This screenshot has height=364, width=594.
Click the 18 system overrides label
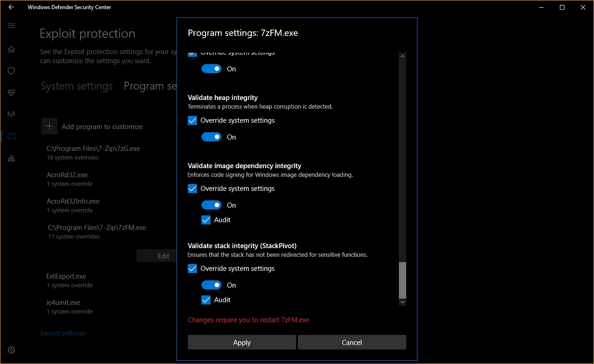pos(73,158)
